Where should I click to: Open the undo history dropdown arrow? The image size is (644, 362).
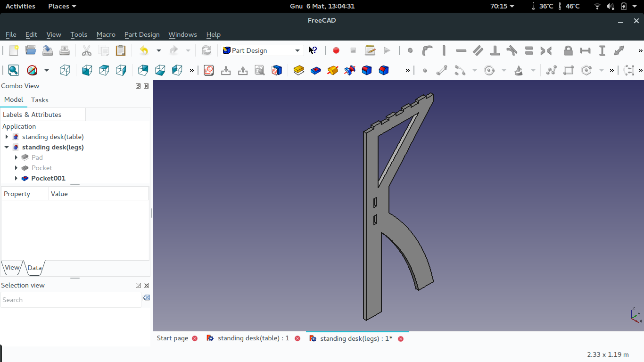[158, 50]
